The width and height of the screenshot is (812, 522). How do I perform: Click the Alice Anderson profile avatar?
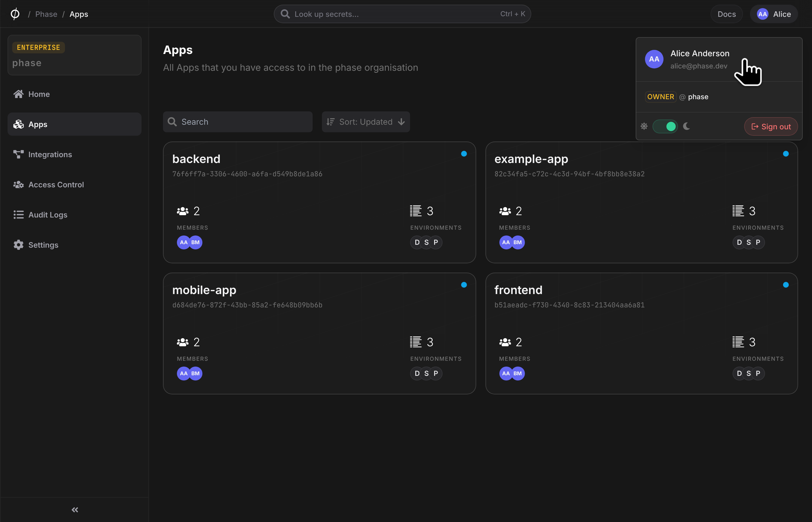click(x=654, y=59)
